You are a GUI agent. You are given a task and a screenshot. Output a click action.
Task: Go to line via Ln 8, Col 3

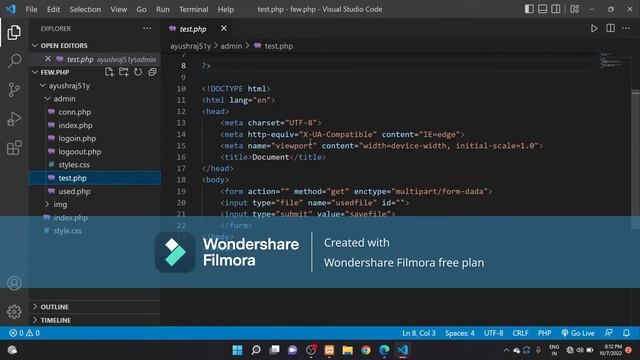419,333
